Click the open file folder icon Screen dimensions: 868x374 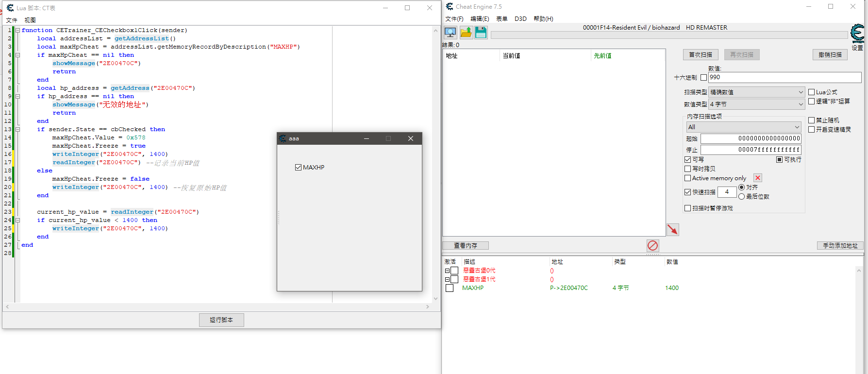466,33
